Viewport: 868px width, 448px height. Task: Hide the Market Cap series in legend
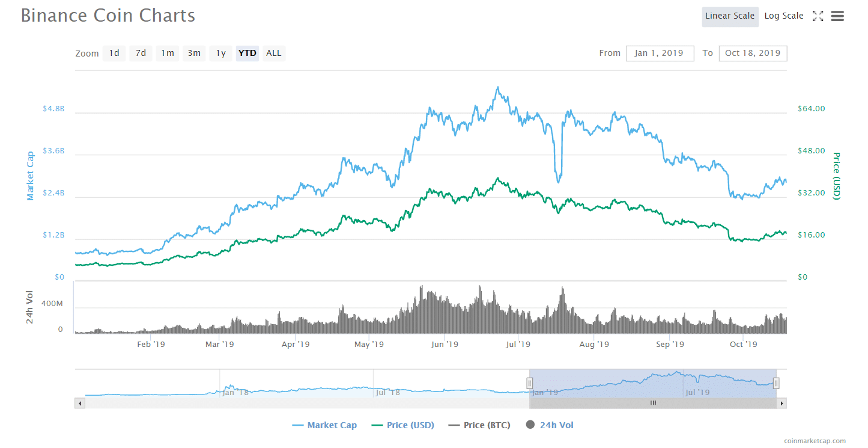click(x=325, y=425)
